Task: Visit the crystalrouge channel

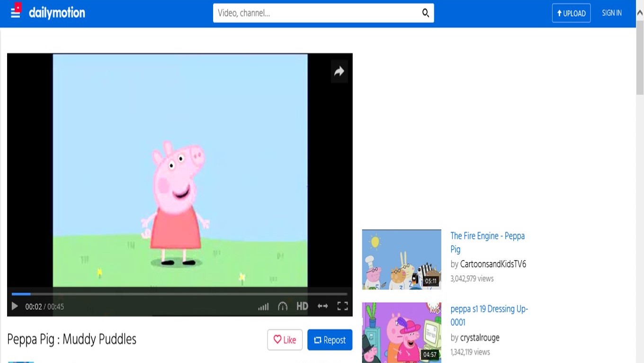Action: pos(480,337)
